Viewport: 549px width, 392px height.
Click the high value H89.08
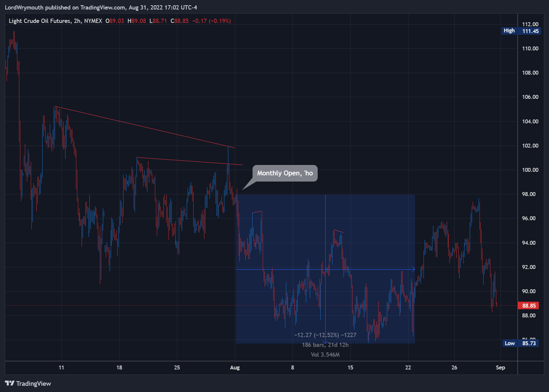(137, 21)
